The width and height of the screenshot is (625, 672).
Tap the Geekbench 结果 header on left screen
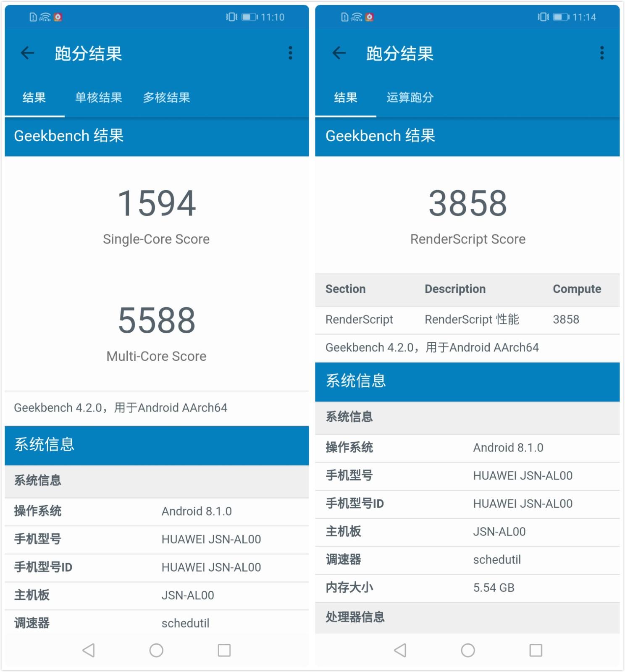point(157,136)
